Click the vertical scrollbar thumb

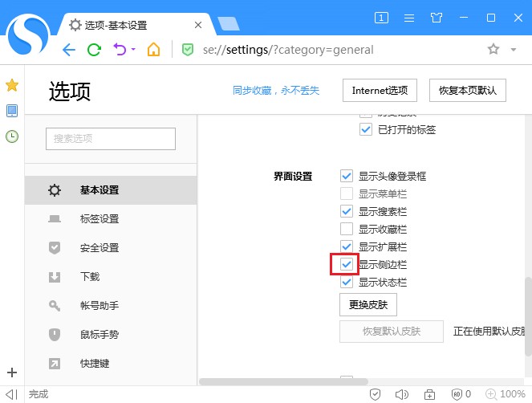(x=528, y=316)
